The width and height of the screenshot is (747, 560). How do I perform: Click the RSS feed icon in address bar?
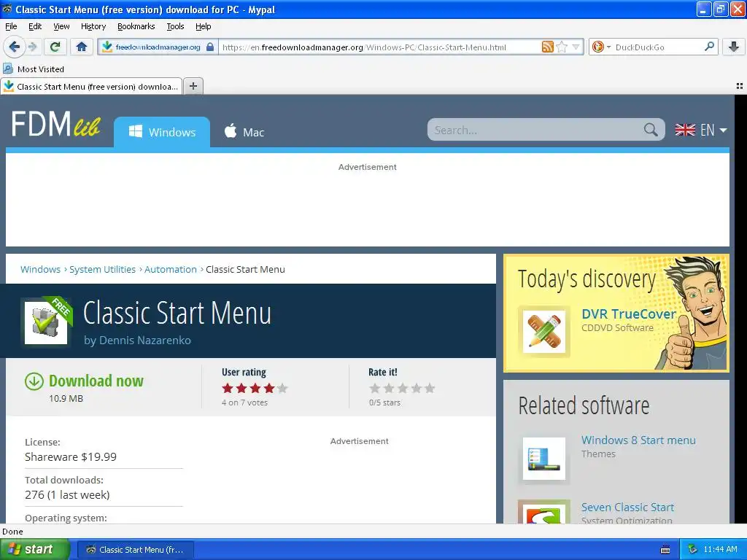[548, 47]
